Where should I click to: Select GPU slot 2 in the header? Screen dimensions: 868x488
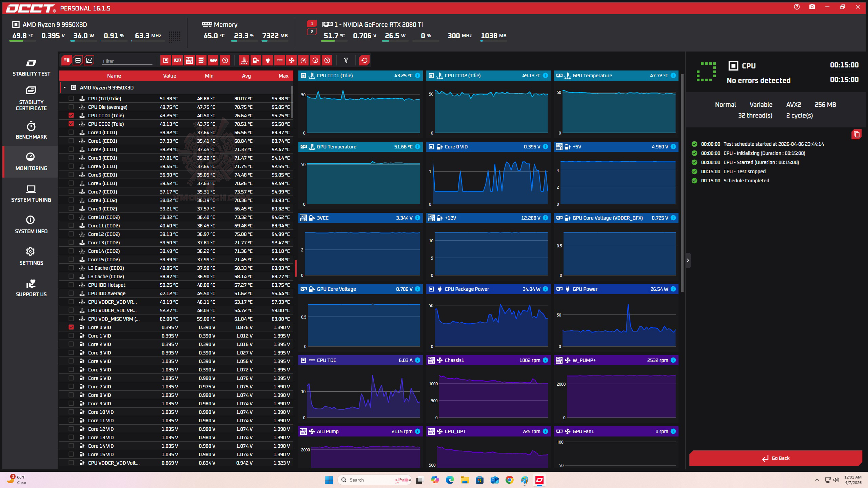tap(312, 32)
